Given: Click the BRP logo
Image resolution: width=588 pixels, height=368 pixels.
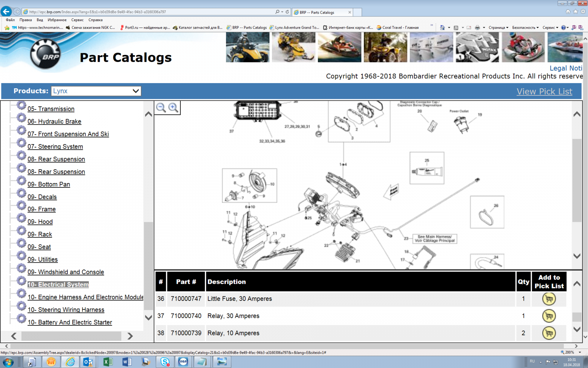Looking at the screenshot, I should point(46,54).
